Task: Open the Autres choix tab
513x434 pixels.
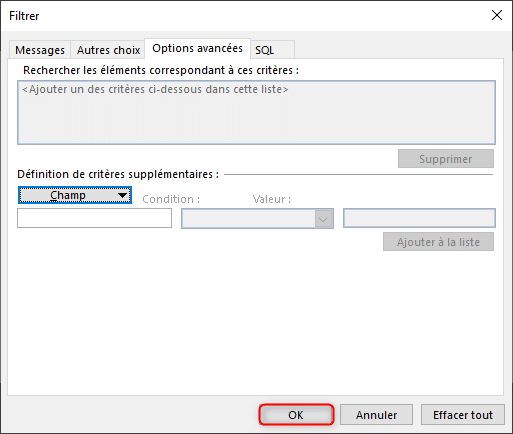Action: pos(108,50)
